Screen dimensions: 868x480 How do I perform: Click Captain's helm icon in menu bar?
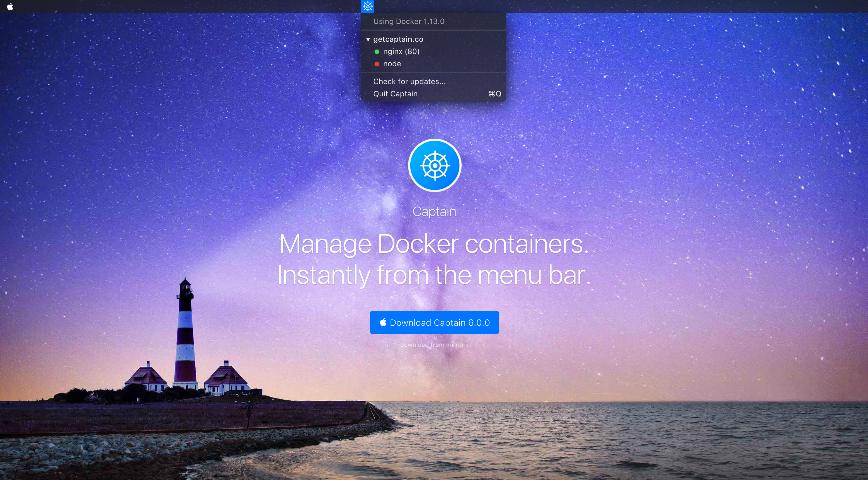[368, 6]
